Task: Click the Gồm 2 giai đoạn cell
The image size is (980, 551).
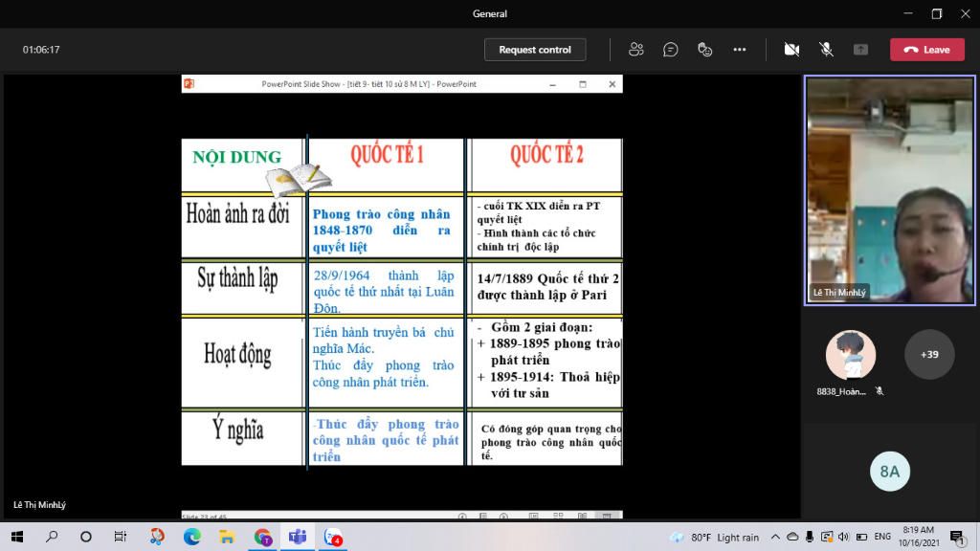Action: 548,360
